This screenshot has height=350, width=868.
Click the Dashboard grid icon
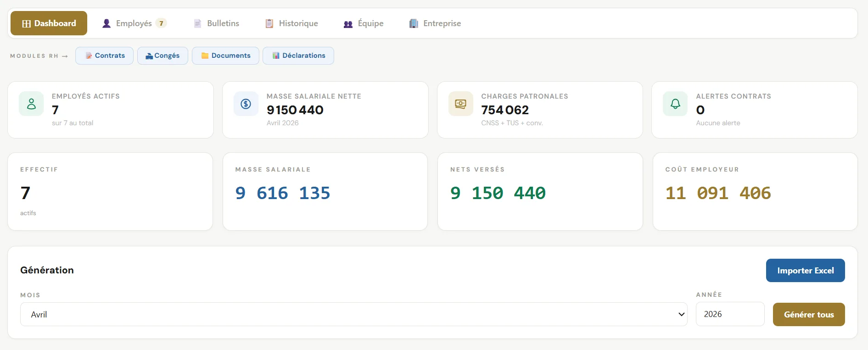click(x=27, y=24)
